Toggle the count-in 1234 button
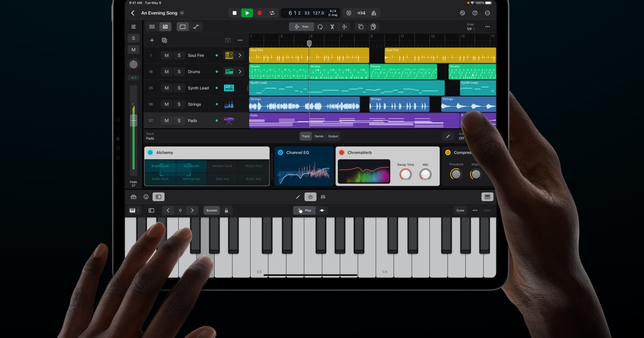Screen dimensions: 644x338 coord(361,13)
